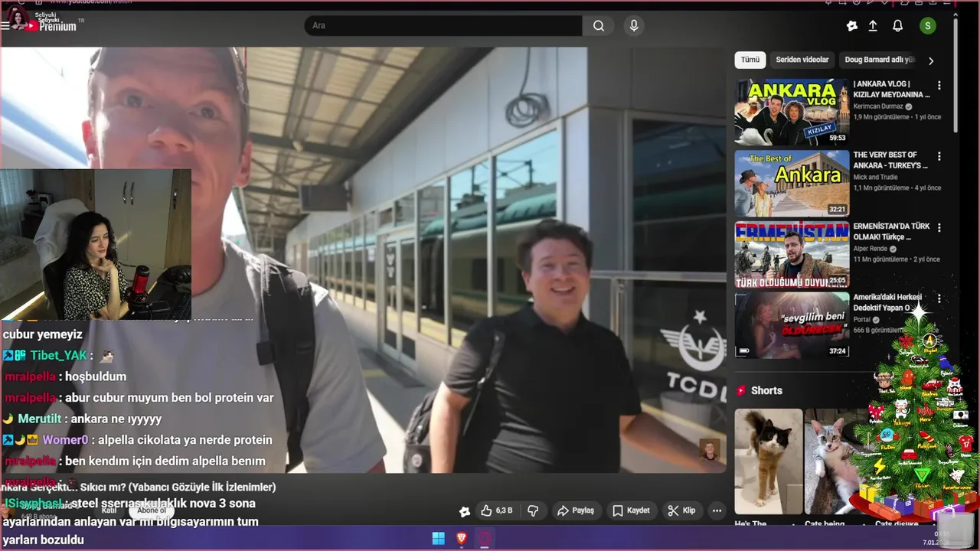Open the Windows Start button
Screen dimensions: 980x551
click(x=438, y=539)
